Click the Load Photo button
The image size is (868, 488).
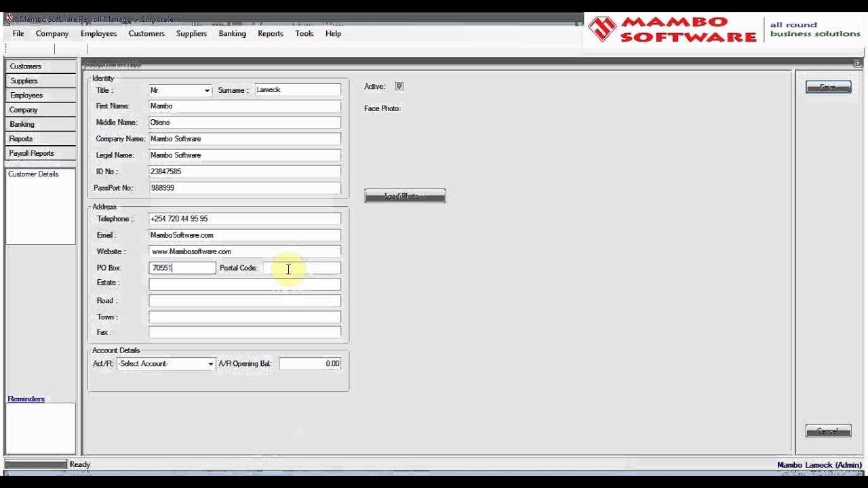tap(405, 196)
